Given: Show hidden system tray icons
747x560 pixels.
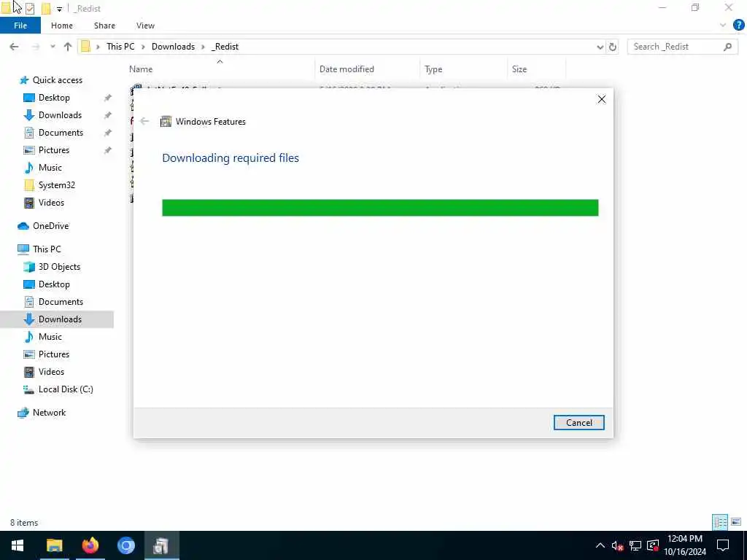Looking at the screenshot, I should click(600, 545).
